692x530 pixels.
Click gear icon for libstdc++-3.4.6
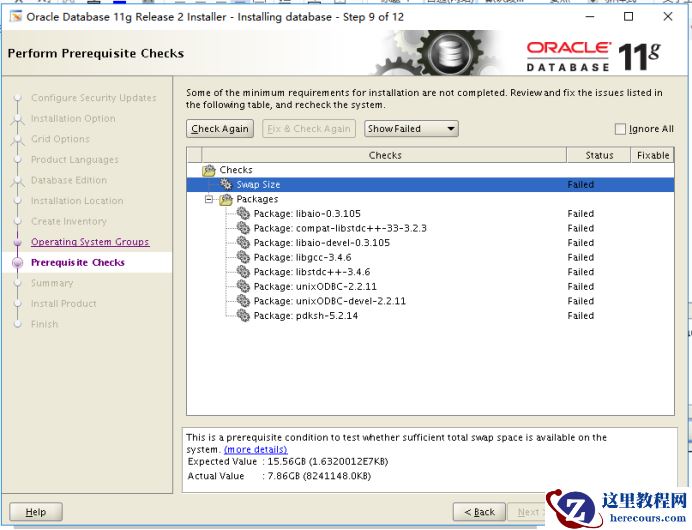pos(243,272)
